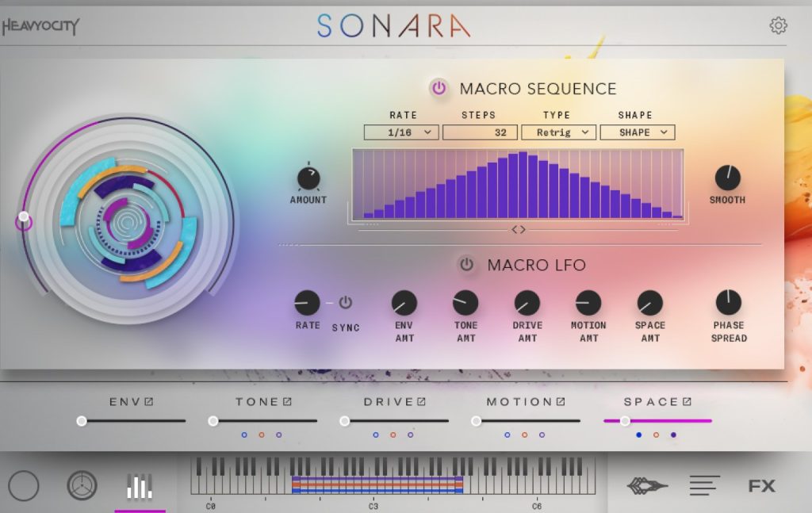Click the ENV macro assignment icon
812x513 pixels.
click(148, 402)
